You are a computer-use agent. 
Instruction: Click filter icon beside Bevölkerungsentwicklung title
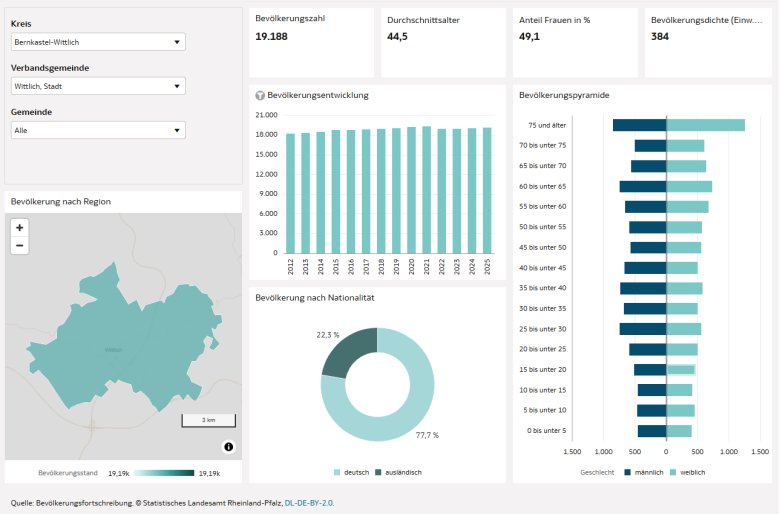click(x=261, y=96)
